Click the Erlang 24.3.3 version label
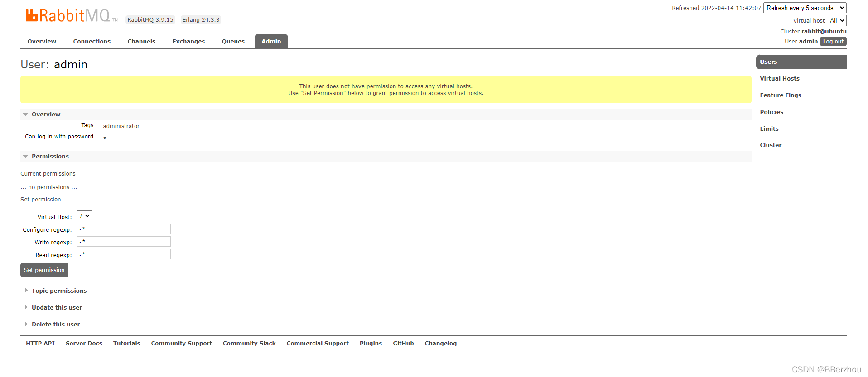 [x=201, y=19]
